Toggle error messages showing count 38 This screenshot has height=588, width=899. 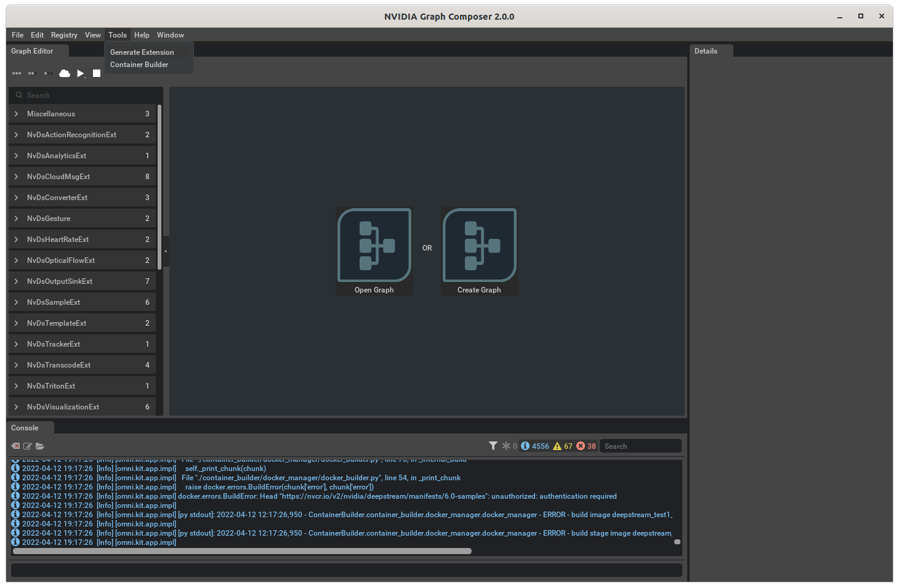[585, 445]
